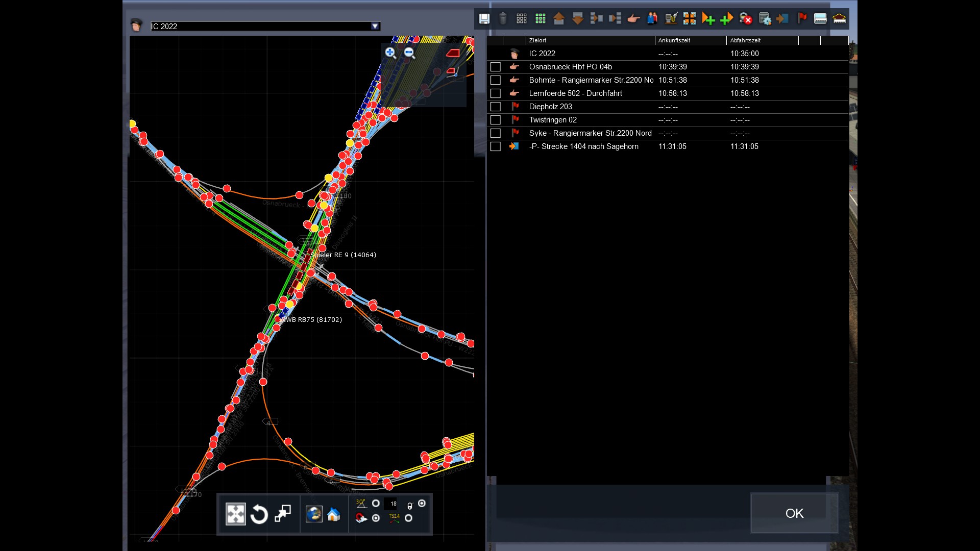
Task: Click the blue house home icon
Action: click(333, 514)
